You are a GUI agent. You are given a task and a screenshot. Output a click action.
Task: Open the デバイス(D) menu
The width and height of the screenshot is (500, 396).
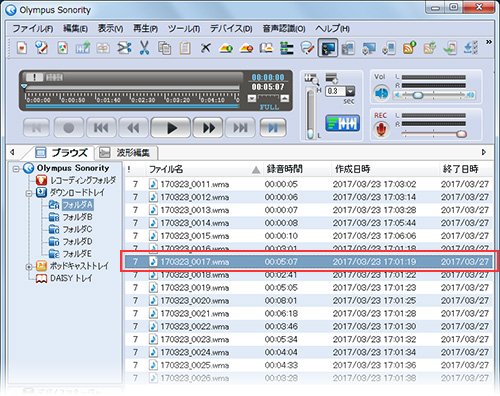coord(231,29)
